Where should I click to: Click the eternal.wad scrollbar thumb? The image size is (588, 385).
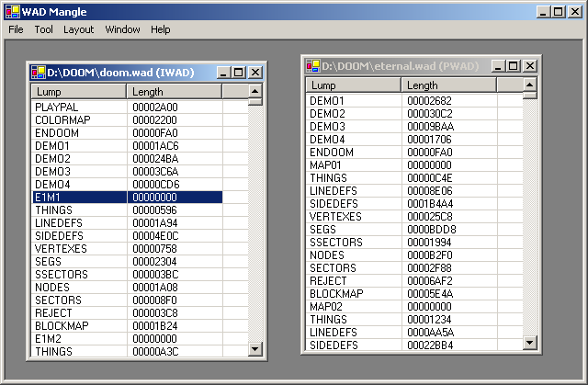coord(529,96)
